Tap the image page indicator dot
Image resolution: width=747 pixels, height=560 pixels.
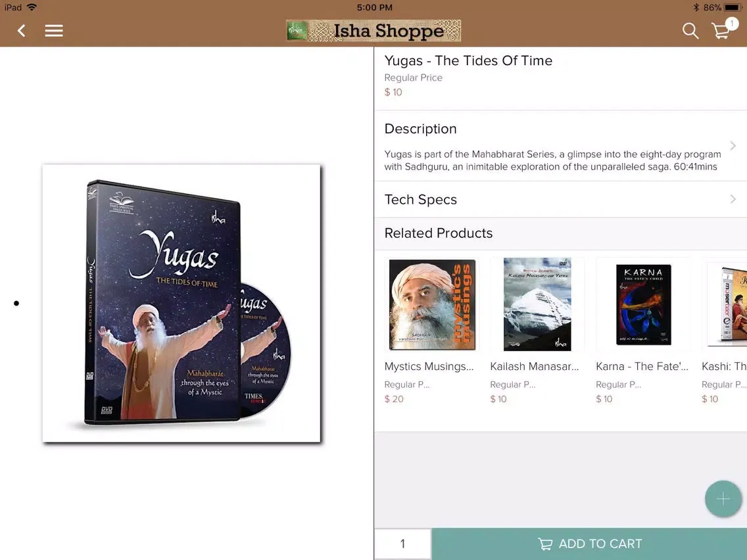[x=16, y=304]
